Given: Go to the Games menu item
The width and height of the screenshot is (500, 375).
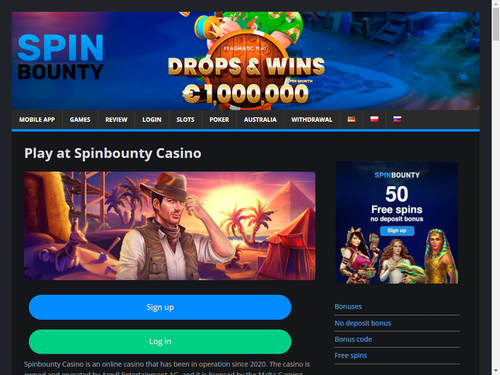Looking at the screenshot, I should tap(80, 120).
